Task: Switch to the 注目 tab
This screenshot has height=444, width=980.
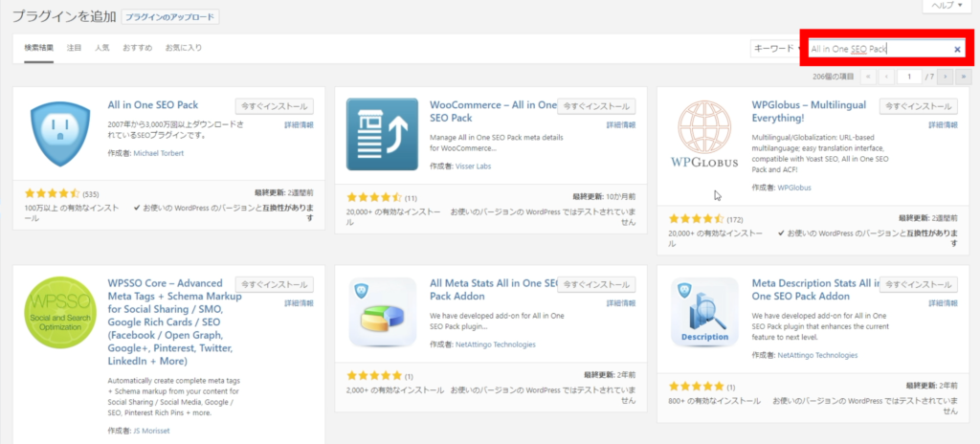Action: [x=75, y=48]
